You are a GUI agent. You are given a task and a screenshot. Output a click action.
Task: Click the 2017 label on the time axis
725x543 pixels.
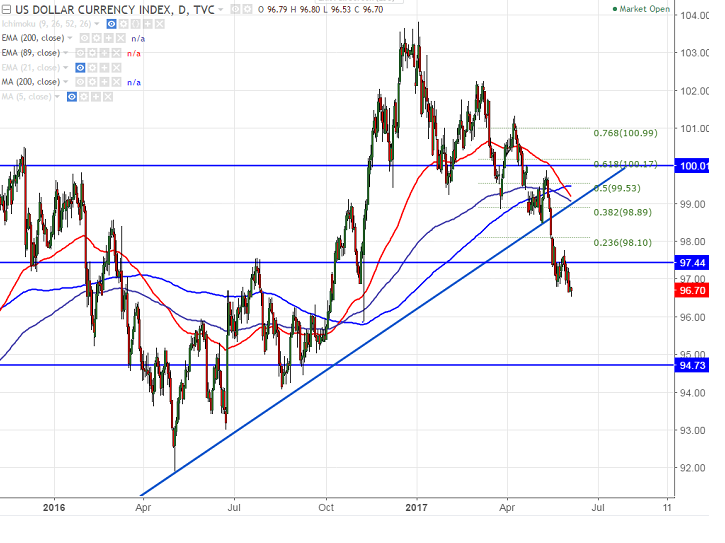tap(416, 508)
